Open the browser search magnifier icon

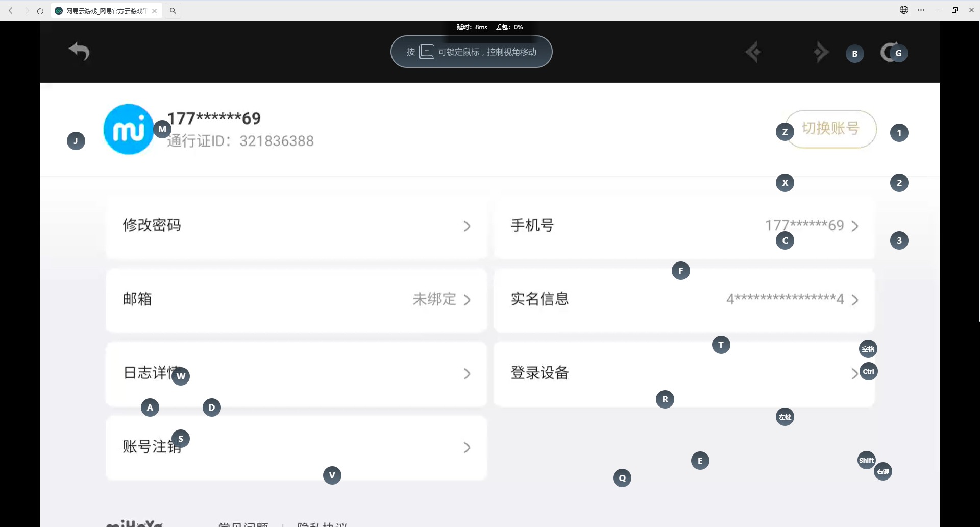[173, 11]
